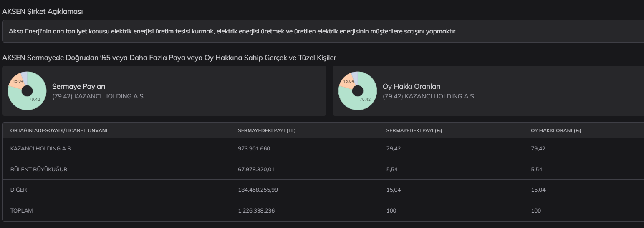The width and height of the screenshot is (644, 228).
Task: Click the AKSEN Şirket Açıklaması heading
Action: pos(43,12)
